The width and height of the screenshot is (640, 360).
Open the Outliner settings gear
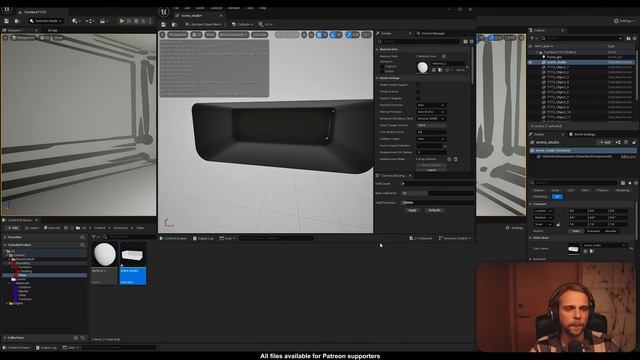(x=634, y=38)
